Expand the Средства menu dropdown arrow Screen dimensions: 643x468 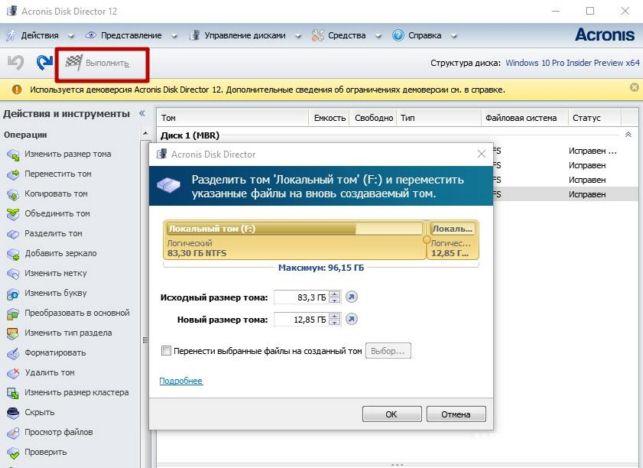378,36
